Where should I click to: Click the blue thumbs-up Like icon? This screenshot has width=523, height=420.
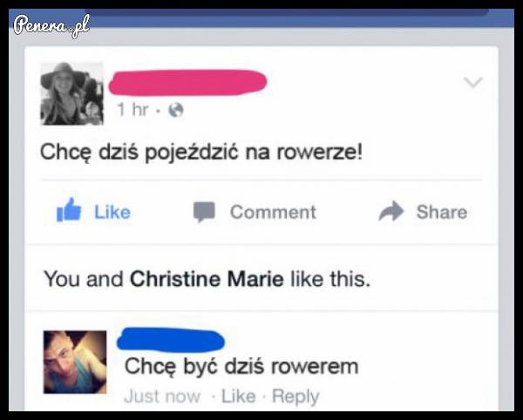69,210
